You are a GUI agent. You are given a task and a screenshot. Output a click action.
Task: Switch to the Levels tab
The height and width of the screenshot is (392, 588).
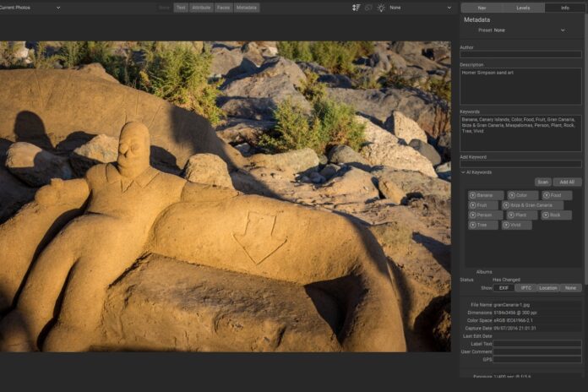pyautogui.click(x=523, y=8)
